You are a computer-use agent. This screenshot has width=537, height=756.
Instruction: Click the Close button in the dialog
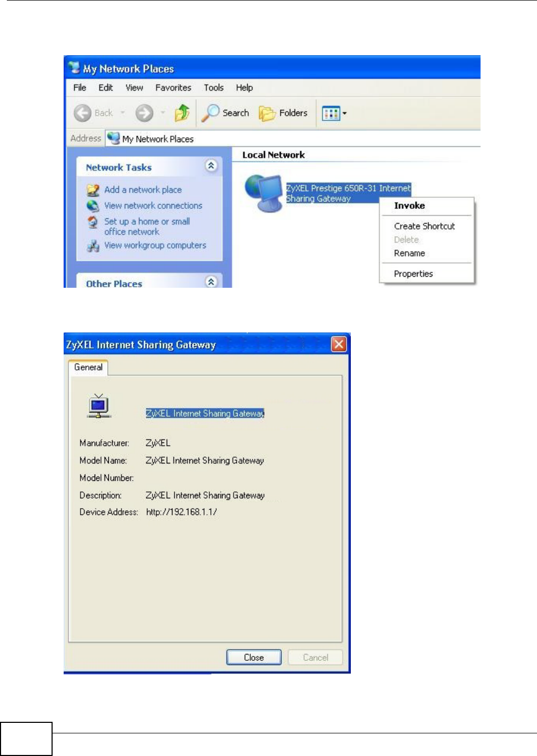click(254, 658)
